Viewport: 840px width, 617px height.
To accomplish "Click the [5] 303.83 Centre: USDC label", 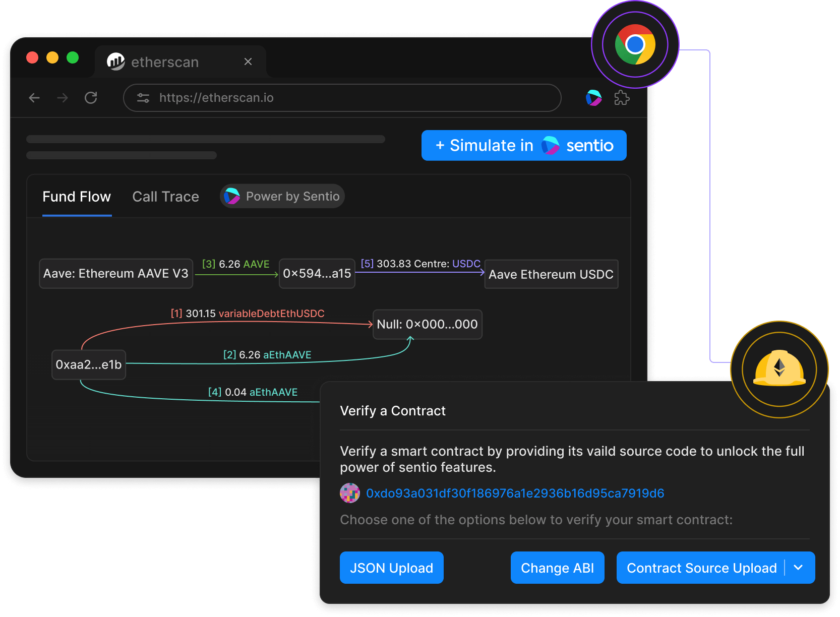I will (x=421, y=264).
